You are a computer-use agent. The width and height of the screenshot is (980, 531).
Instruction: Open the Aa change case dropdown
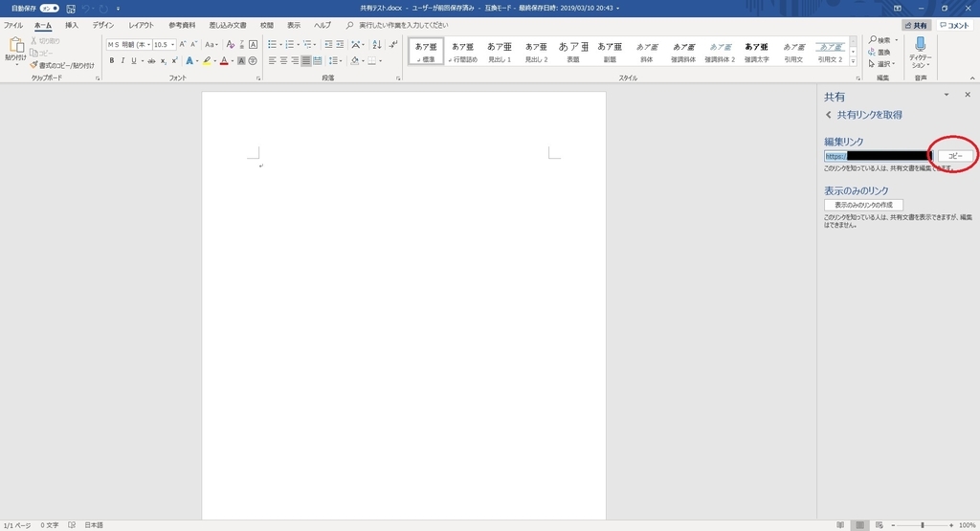212,44
